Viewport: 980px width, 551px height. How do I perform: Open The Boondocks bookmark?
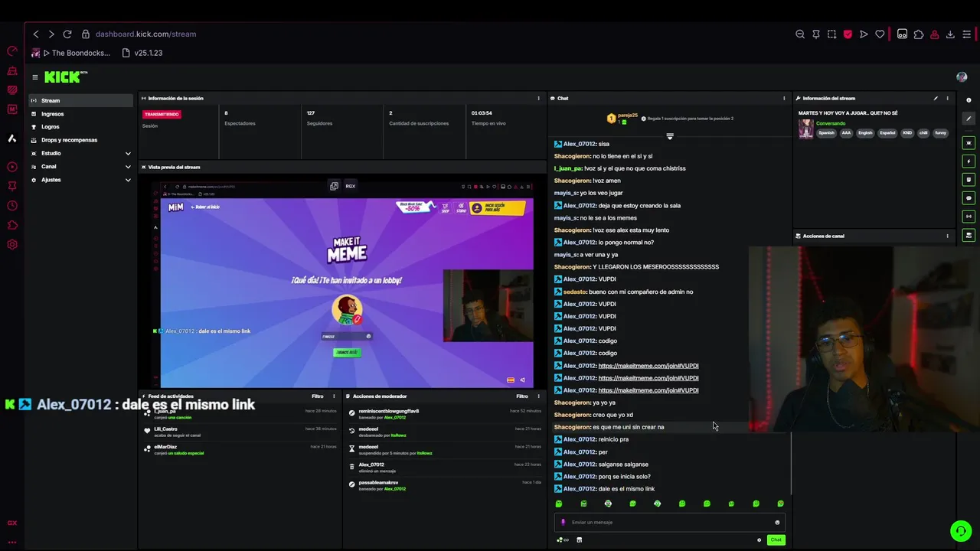(x=71, y=53)
